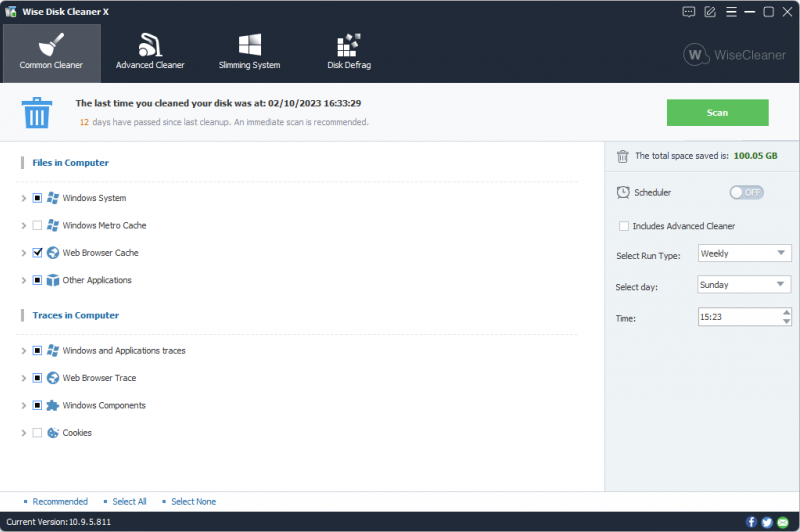Image resolution: width=800 pixels, height=532 pixels.
Task: Expand Windows and Applications traces
Action: (x=23, y=351)
